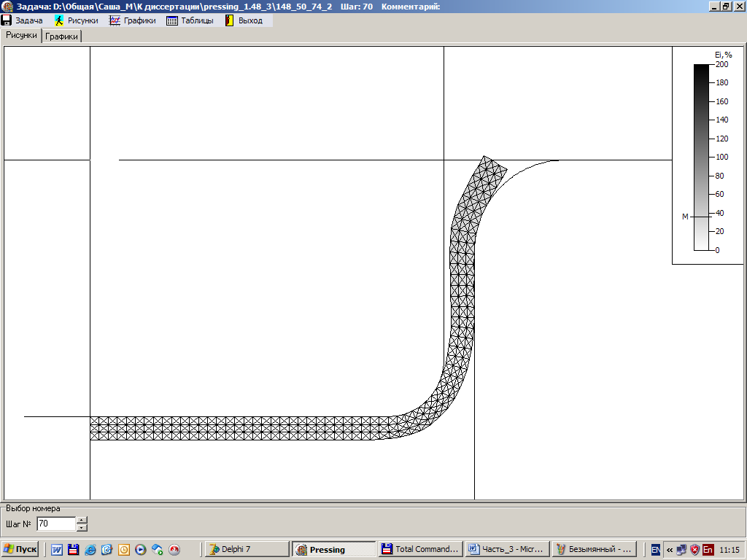747x560 pixels.
Task: Click the Ei,% grayscale color scale bar
Action: (x=700, y=157)
